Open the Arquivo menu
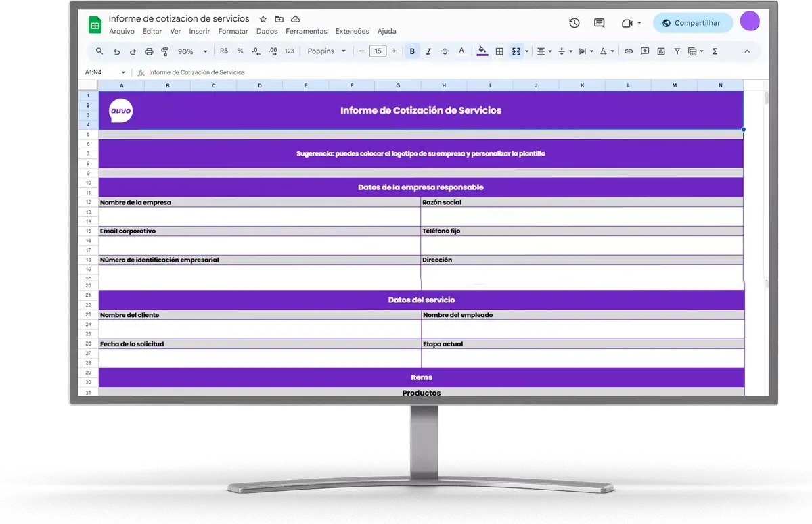Image resolution: width=812 pixels, height=524 pixels. tap(122, 31)
